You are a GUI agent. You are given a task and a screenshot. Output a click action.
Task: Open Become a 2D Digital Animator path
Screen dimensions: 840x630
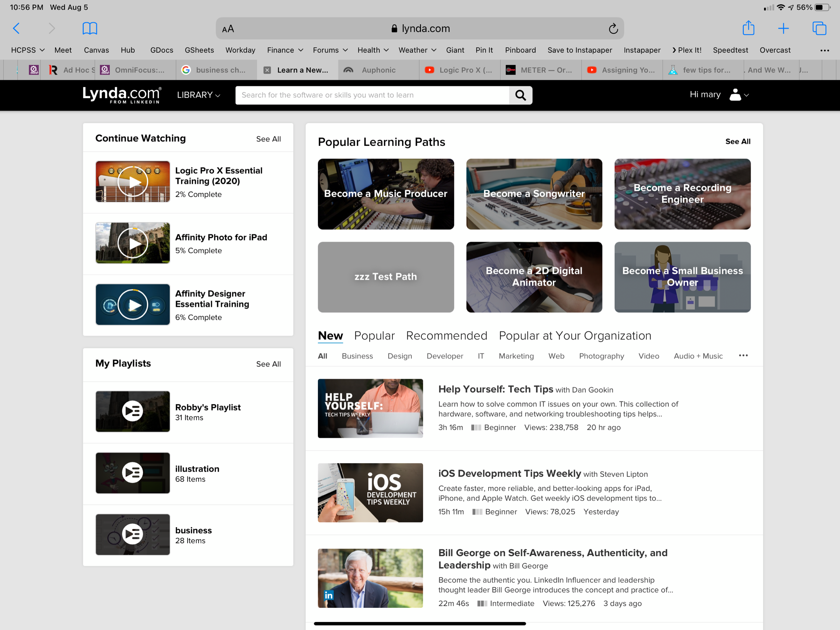[x=534, y=277]
